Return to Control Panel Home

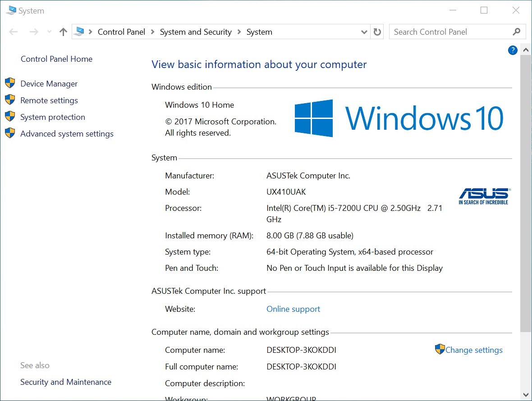[x=56, y=59]
